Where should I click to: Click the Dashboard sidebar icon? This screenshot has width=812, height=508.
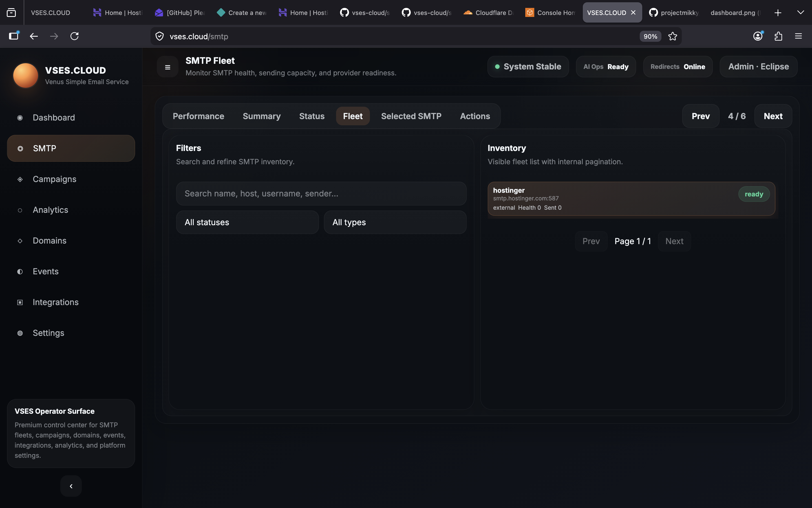(20, 118)
